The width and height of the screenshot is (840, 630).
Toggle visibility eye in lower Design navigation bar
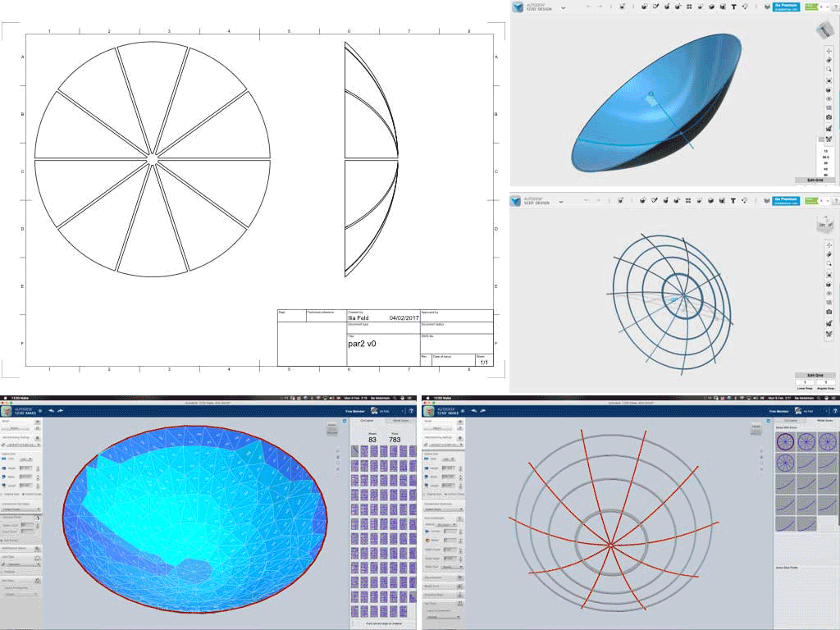[x=829, y=293]
